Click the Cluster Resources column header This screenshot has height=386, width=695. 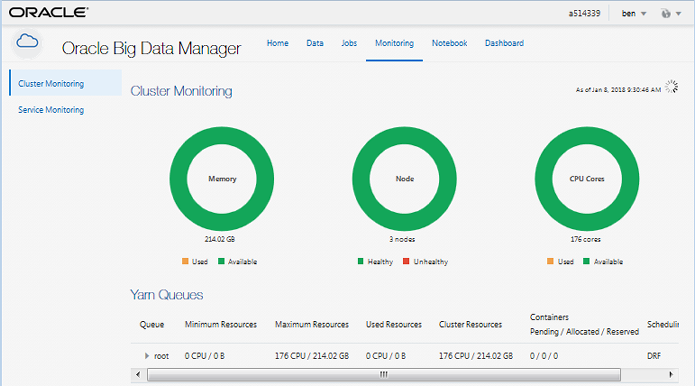pyautogui.click(x=470, y=324)
